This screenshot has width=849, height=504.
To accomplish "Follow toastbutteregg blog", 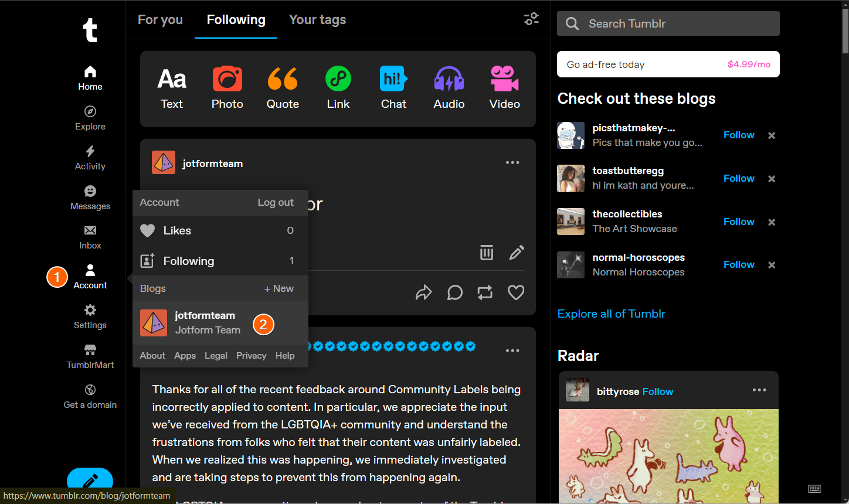I will pyautogui.click(x=739, y=178).
